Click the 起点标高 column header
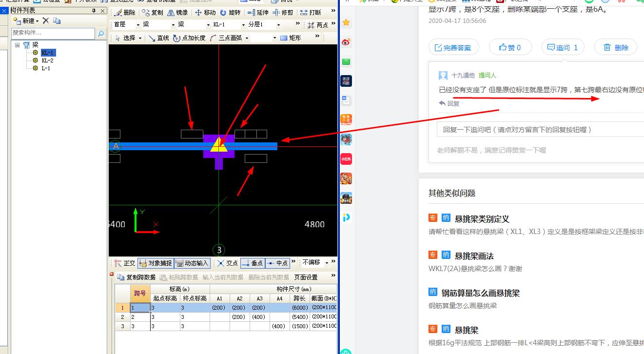Viewport: 644px width, 354px height. click(165, 298)
